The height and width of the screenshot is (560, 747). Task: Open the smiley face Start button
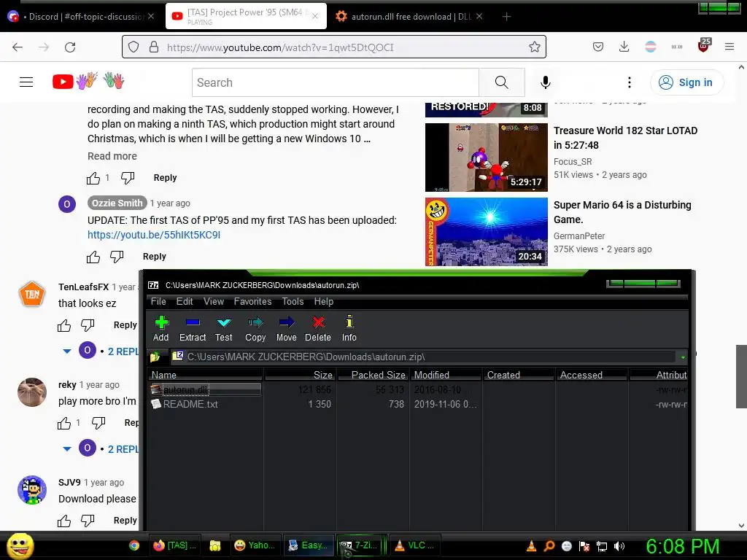click(x=20, y=546)
